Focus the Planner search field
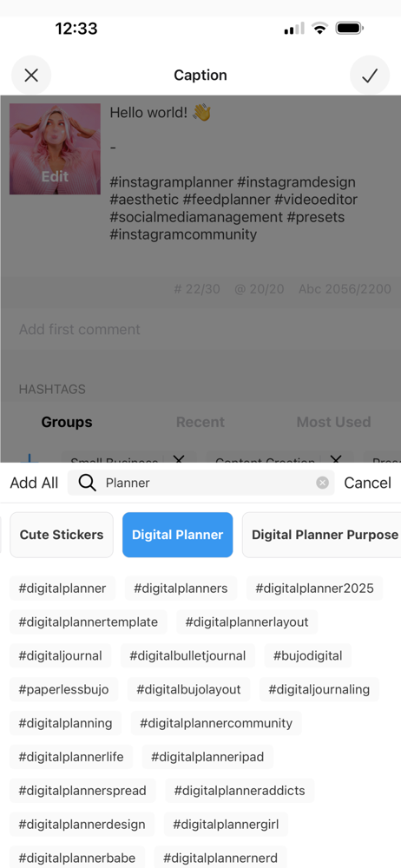This screenshot has height=868, width=401. click(x=201, y=483)
